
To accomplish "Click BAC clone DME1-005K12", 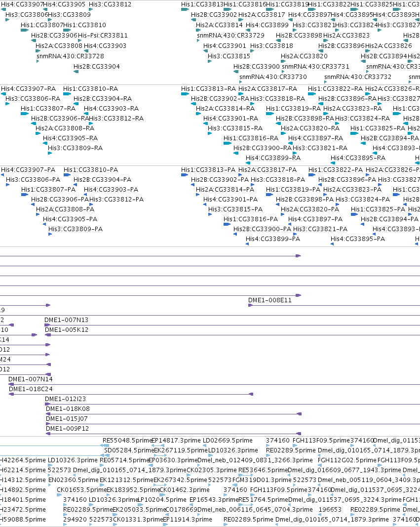I will tap(67, 330).
